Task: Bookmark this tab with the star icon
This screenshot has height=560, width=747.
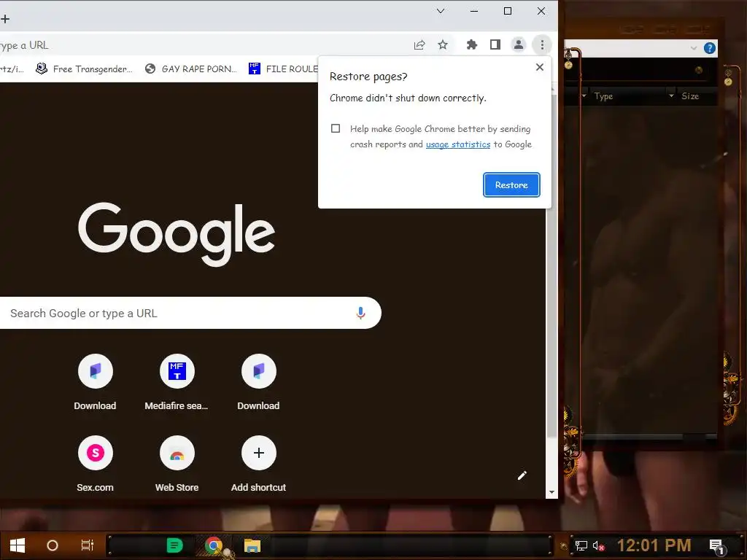Action: tap(443, 44)
